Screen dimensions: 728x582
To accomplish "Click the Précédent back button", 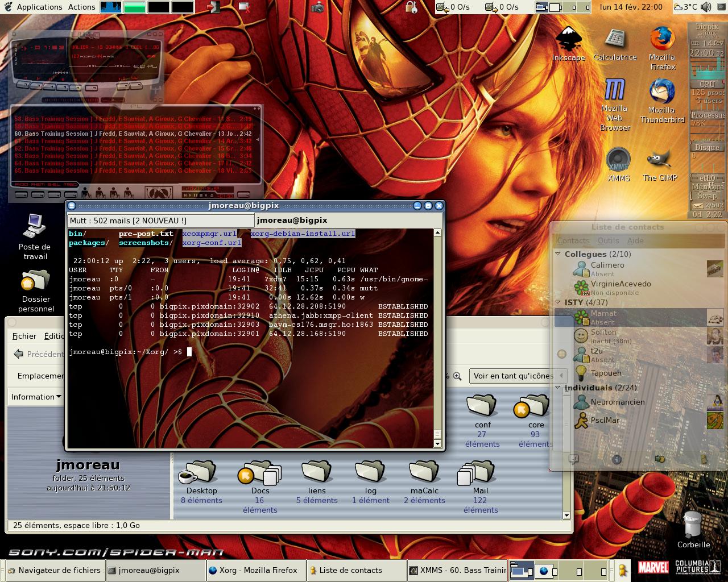I will pyautogui.click(x=39, y=354).
